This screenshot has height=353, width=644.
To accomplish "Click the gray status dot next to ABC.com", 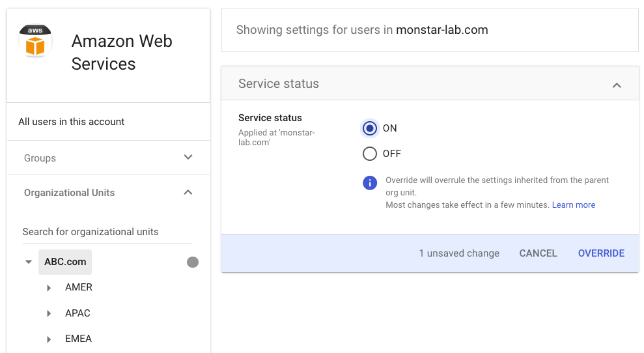I will [x=193, y=262].
